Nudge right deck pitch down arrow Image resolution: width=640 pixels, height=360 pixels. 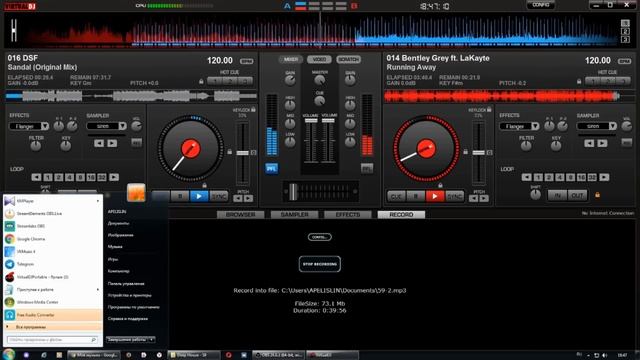[473, 198]
